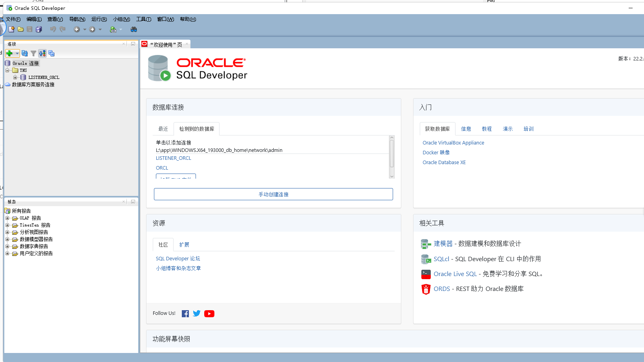Image resolution: width=644 pixels, height=362 pixels.
Task: Click the funnel Filter icon in Connections
Action: (33, 53)
